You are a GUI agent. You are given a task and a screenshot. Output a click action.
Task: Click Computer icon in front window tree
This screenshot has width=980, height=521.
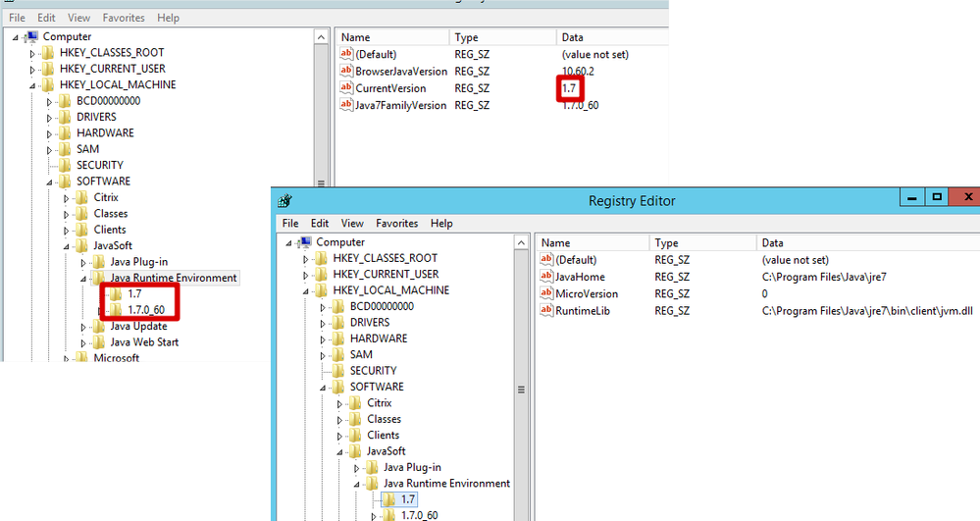point(305,242)
